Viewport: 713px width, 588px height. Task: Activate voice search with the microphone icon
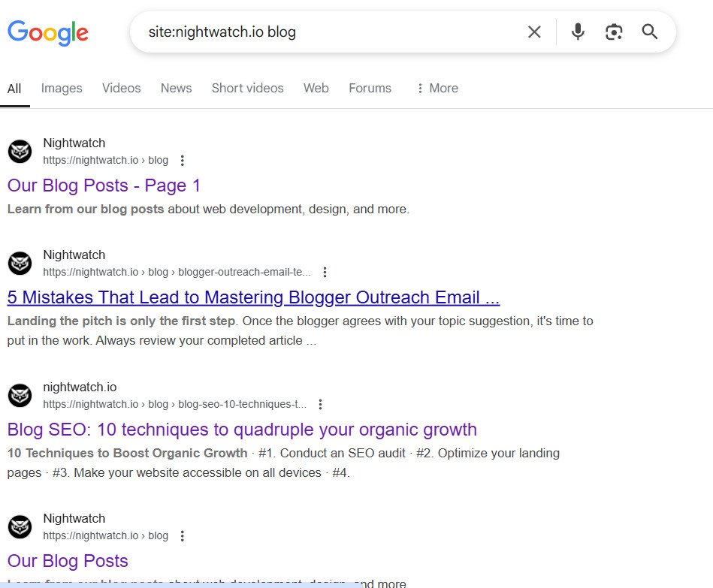577,32
